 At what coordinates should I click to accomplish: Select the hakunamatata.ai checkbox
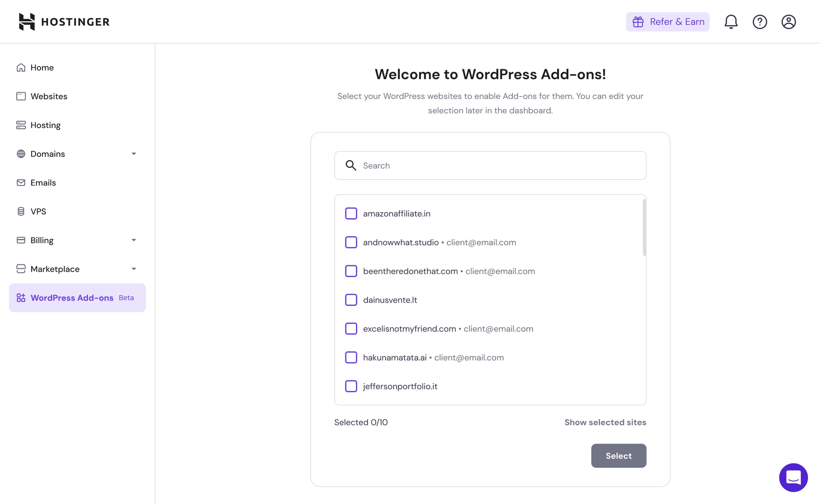point(351,357)
